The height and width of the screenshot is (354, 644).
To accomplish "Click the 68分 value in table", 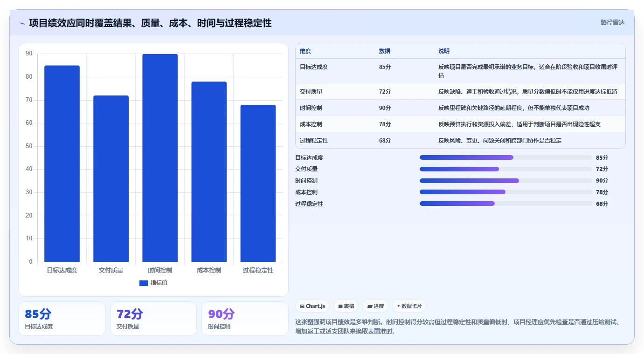I will click(x=385, y=141).
